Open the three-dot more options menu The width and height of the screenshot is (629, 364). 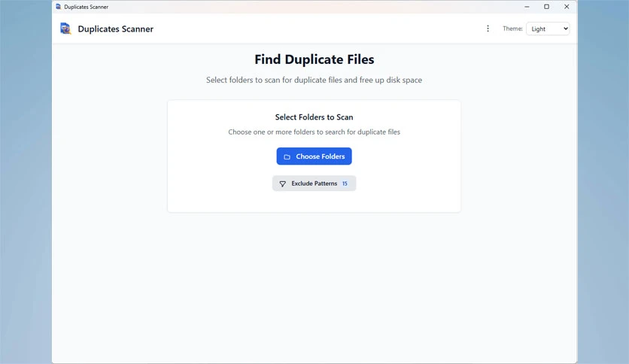488,29
